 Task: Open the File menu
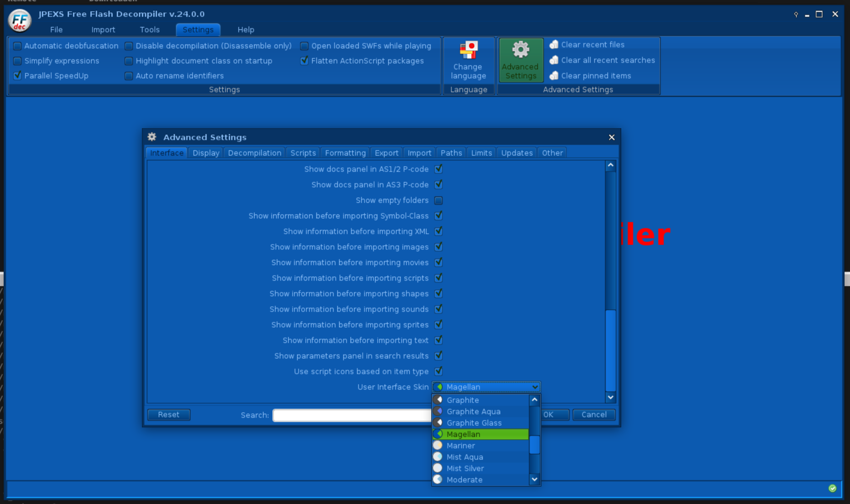56,30
